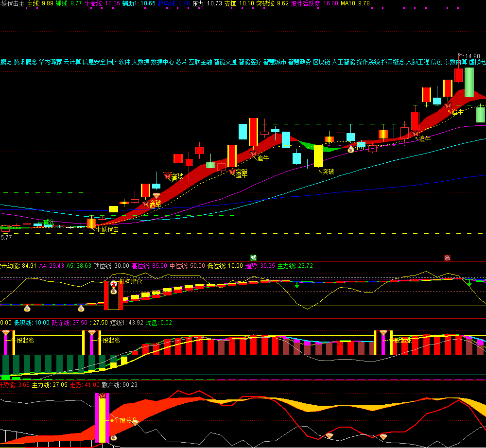The height and width of the screenshot is (448, 486).
Task: Click the leftmost money bag in 攻击动能 panel
Action: [x=27, y=308]
